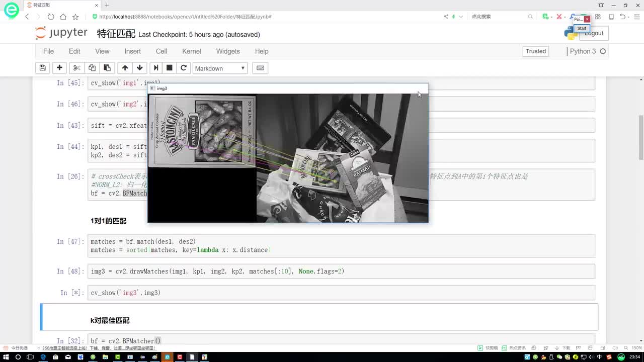
Task: Cut selected cells with the scissors icon
Action: [x=76, y=68]
